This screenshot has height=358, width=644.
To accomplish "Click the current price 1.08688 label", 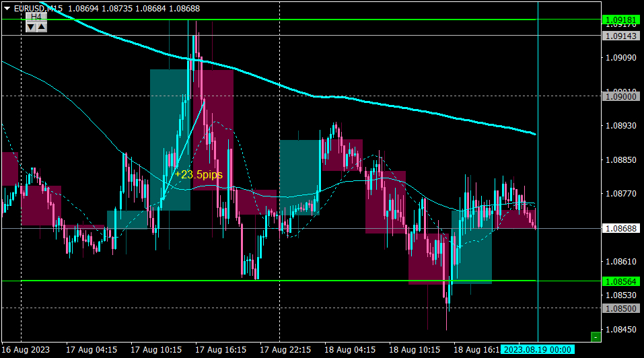I will [x=621, y=229].
